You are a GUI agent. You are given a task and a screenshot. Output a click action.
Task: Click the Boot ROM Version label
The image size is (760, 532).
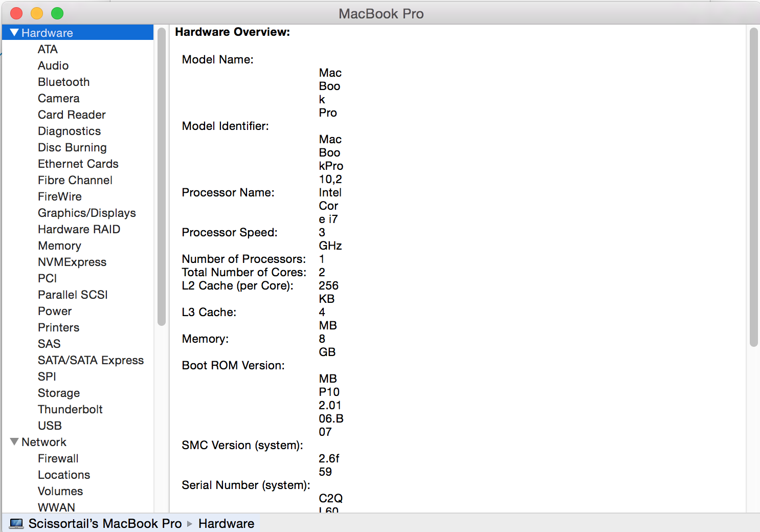click(233, 365)
